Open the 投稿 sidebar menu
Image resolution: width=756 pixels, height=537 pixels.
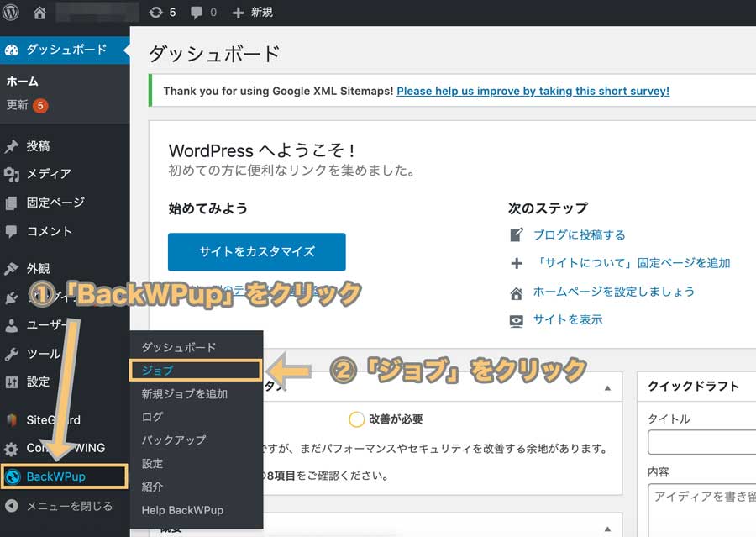point(38,146)
